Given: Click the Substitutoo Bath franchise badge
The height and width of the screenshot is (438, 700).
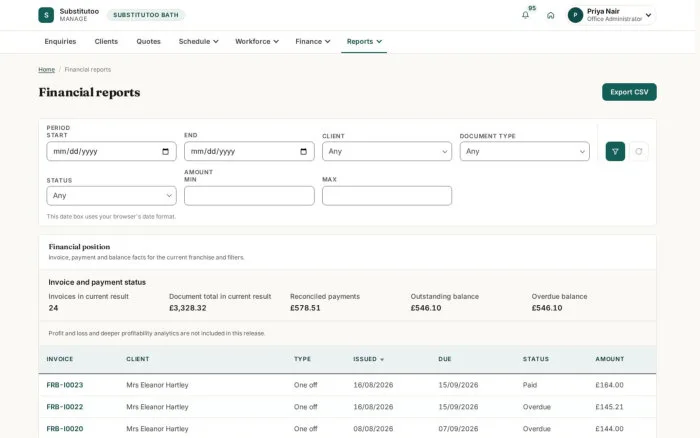Looking at the screenshot, I should 146,15.
